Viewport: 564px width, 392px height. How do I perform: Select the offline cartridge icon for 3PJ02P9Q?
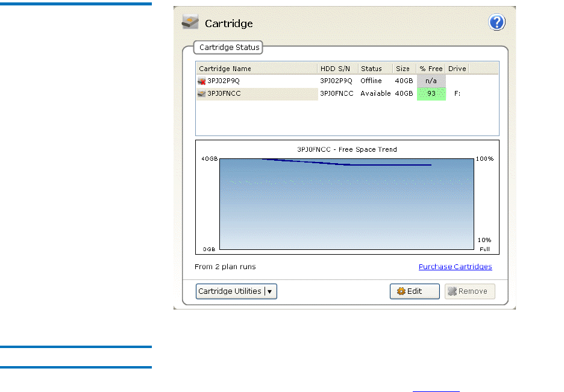click(201, 81)
